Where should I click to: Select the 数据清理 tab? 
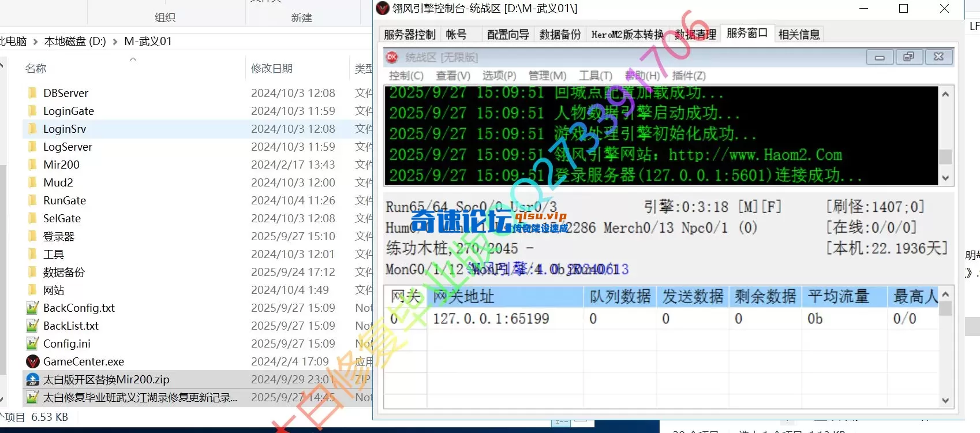pos(695,35)
